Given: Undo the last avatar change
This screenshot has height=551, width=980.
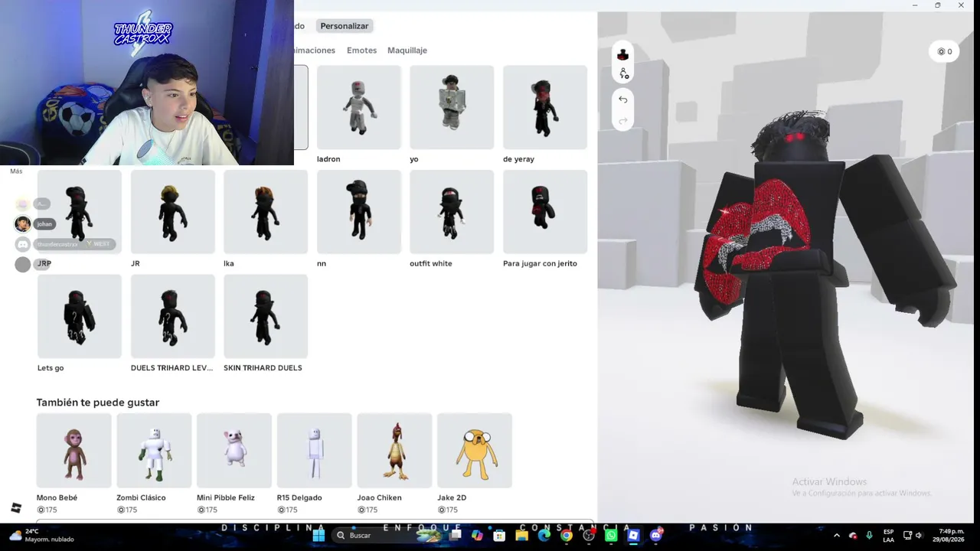Looking at the screenshot, I should point(622,99).
